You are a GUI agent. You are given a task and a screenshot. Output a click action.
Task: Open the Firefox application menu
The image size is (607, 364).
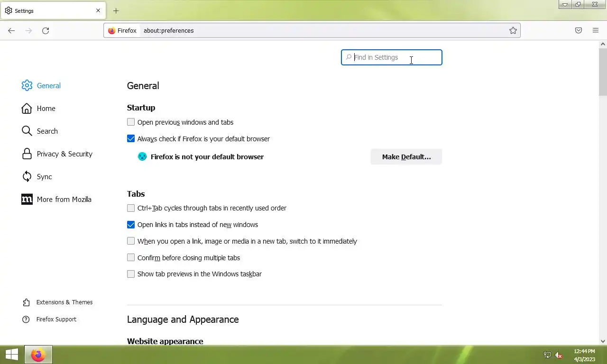pyautogui.click(x=596, y=30)
